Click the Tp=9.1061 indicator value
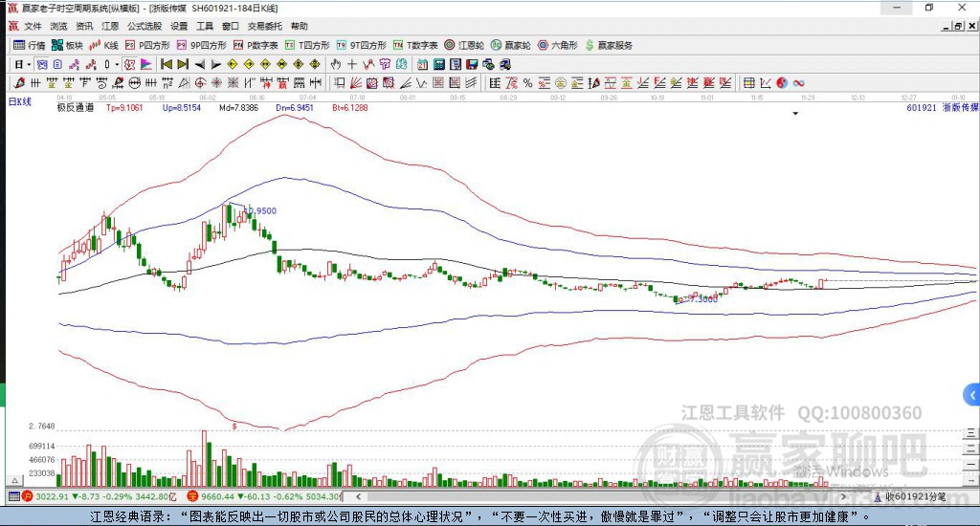Image resolution: width=980 pixels, height=526 pixels. pyautogui.click(x=124, y=107)
